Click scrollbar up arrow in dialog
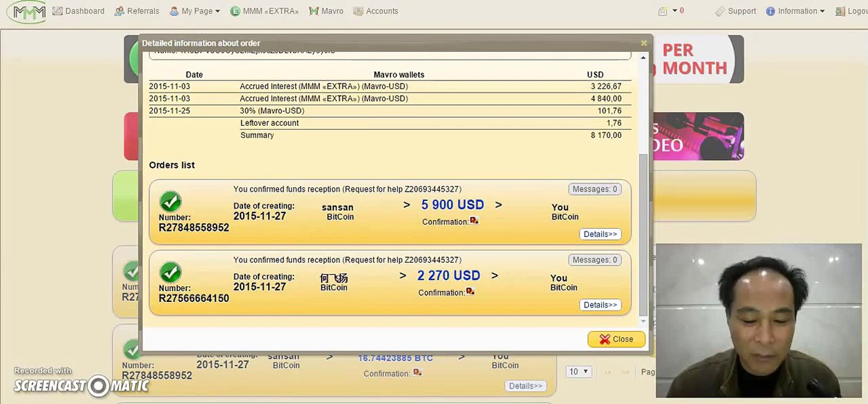The width and height of the screenshot is (868, 404). 643,58
